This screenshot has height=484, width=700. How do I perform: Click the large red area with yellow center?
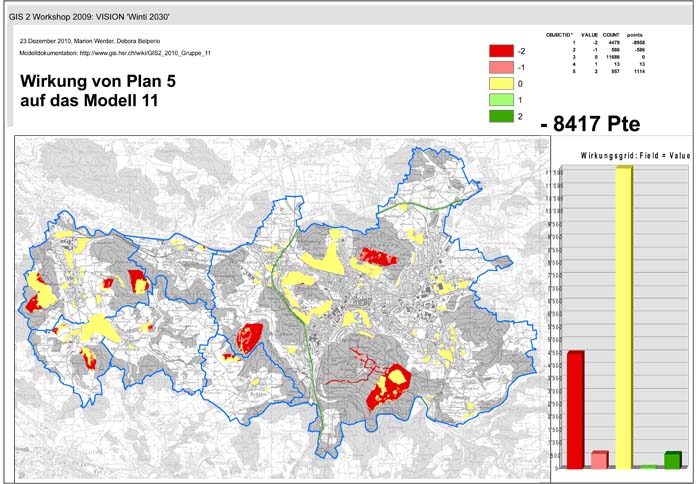point(388,386)
